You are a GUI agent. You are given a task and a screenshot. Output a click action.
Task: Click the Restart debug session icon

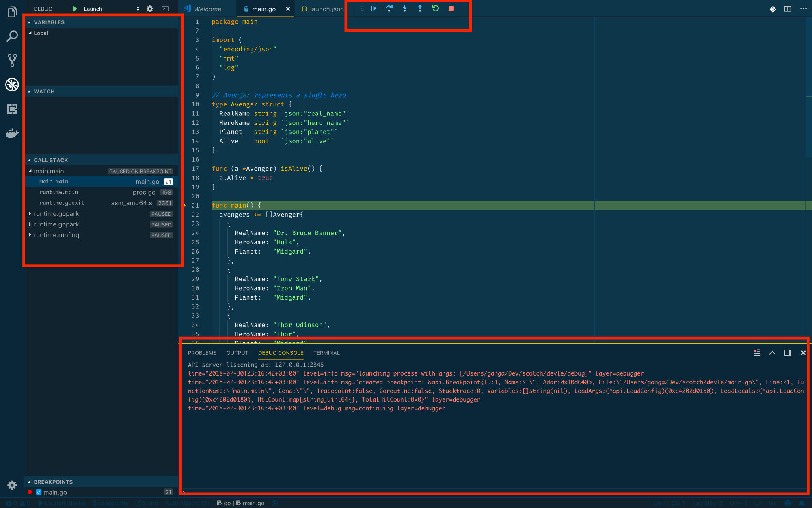[x=435, y=8]
